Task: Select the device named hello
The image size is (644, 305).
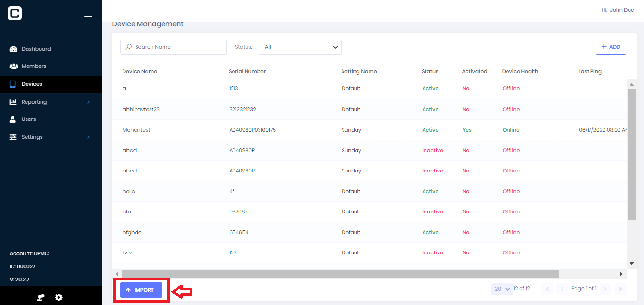Action: 129,191
